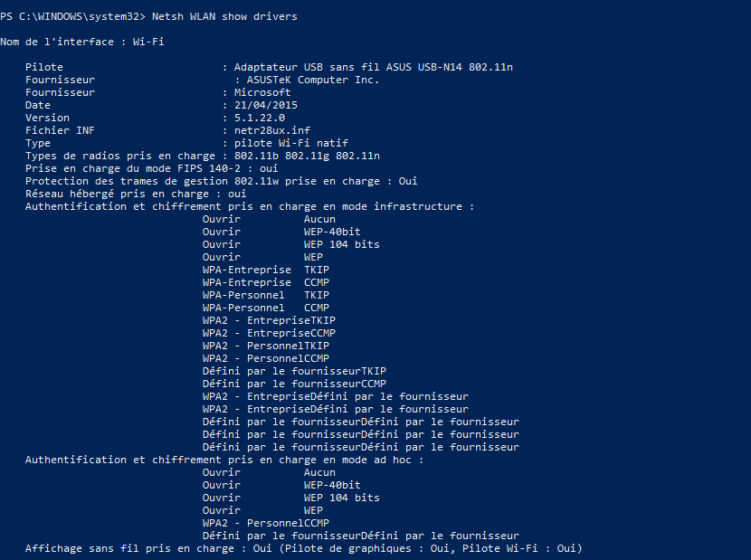
Task: Click the PowerShell prompt path 'PS C:\WINDOWS\system32>'
Action: 72,16
